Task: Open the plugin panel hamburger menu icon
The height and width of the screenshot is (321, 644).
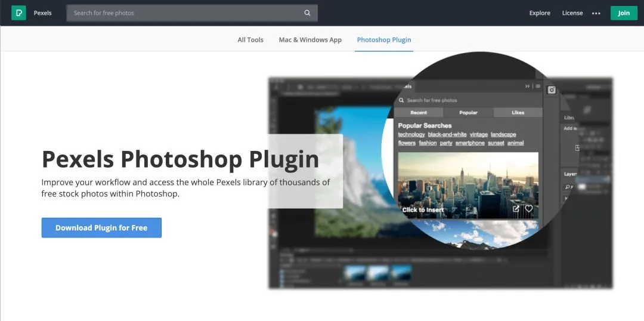Action: [538, 87]
